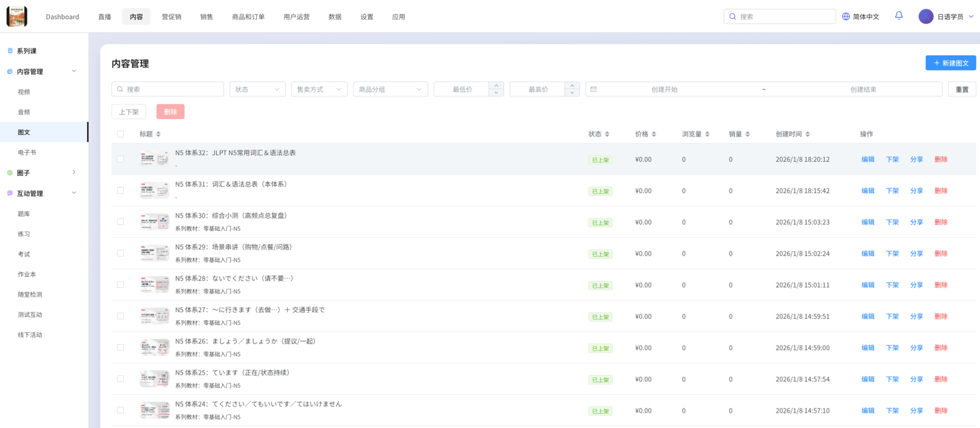Select 电子书 in the sidebar
The image size is (980, 428).
(x=27, y=152)
